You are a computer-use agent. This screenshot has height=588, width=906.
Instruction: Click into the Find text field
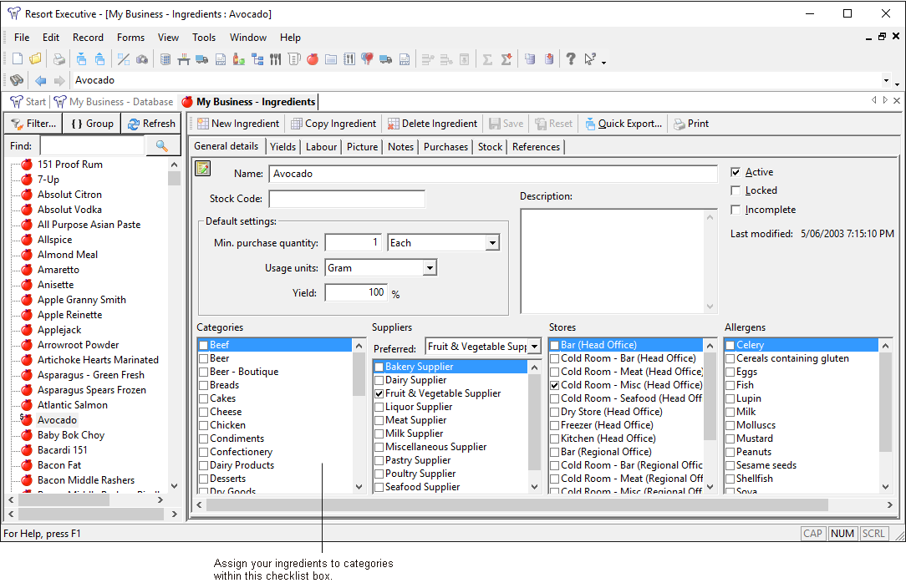(93, 146)
